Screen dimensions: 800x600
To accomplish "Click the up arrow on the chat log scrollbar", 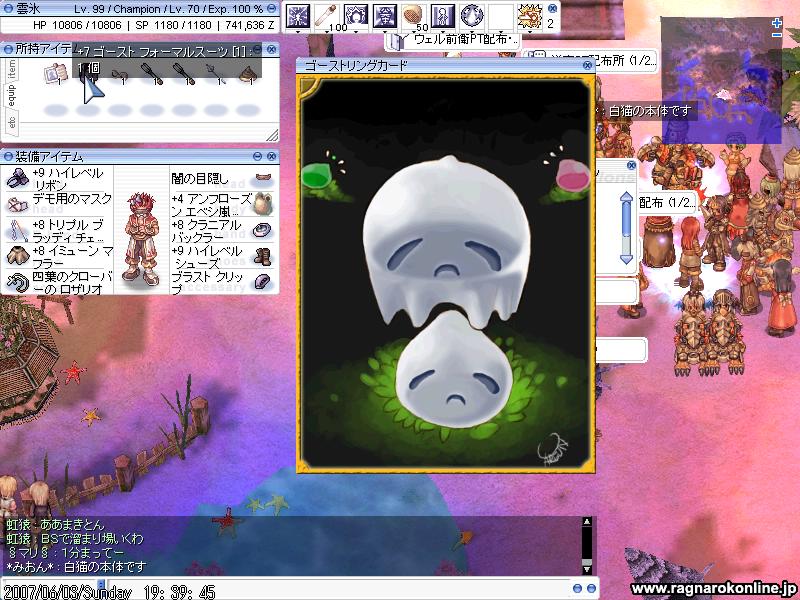I will click(x=587, y=521).
